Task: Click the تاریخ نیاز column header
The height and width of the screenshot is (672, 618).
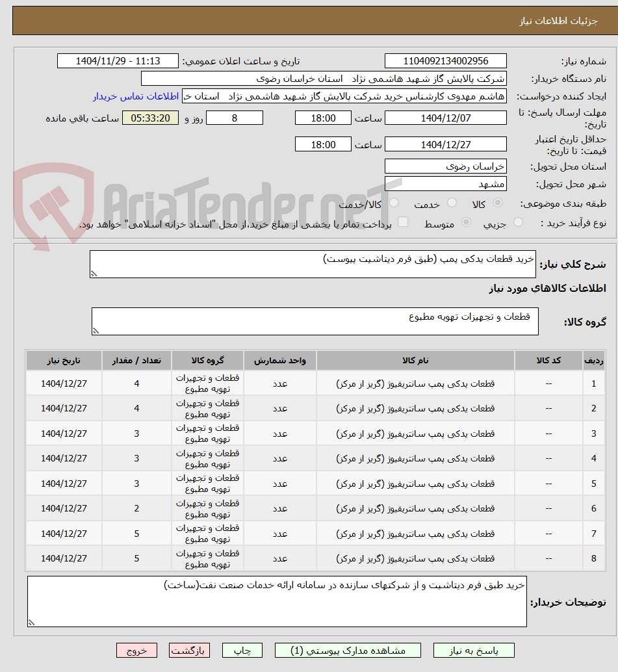Action: click(64, 361)
